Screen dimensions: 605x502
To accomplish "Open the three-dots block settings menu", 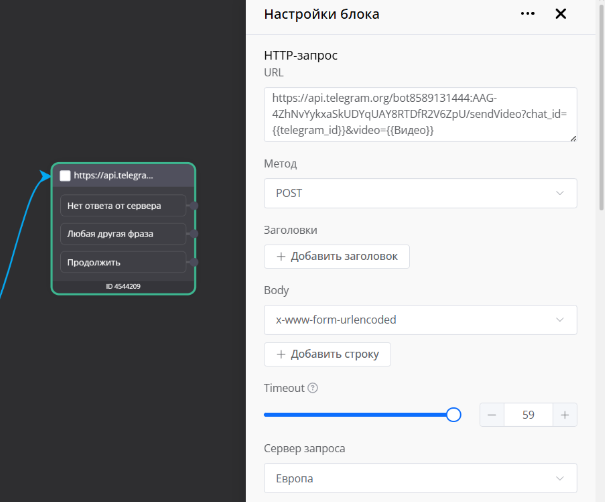I will (x=528, y=14).
